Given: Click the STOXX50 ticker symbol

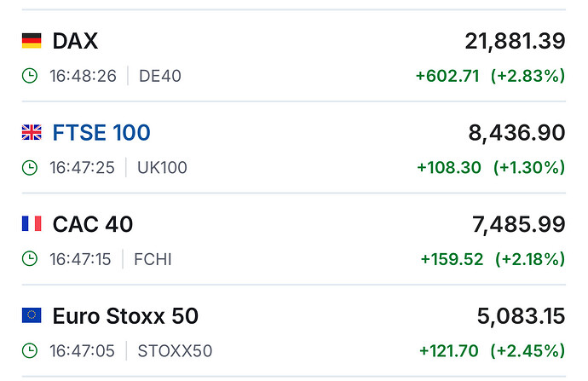Looking at the screenshot, I should pyautogui.click(x=175, y=351).
